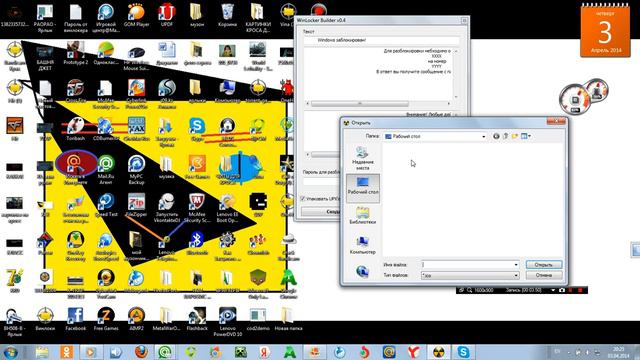640x360 pixels.
Task: Create a new folder in Open dialog
Action: tap(515, 136)
